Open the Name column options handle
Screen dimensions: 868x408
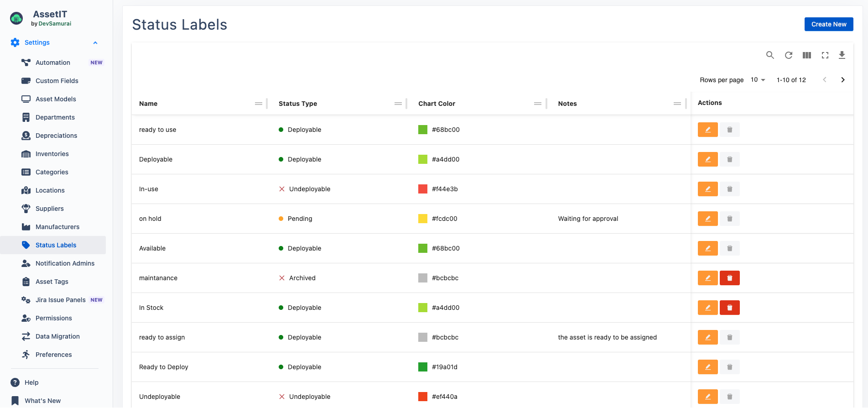pyautogui.click(x=259, y=104)
